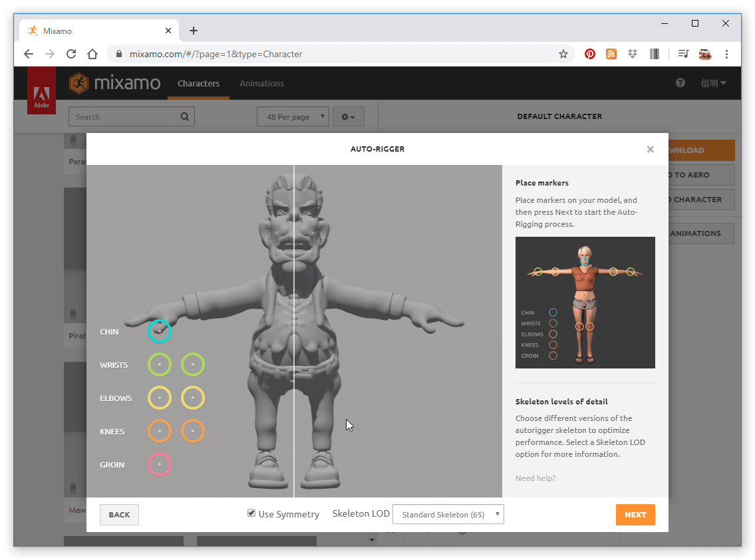Image resolution: width=755 pixels, height=560 pixels.
Task: Toggle the Use Symmetry checkbox
Action: (x=251, y=513)
